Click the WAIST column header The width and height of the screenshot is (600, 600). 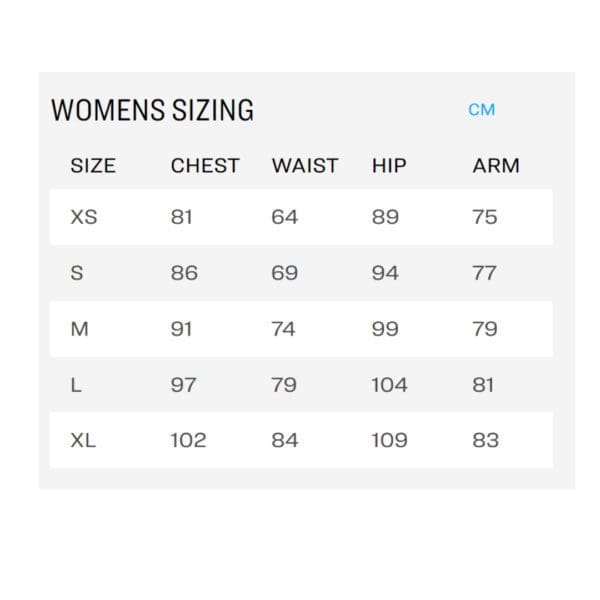[x=305, y=166]
